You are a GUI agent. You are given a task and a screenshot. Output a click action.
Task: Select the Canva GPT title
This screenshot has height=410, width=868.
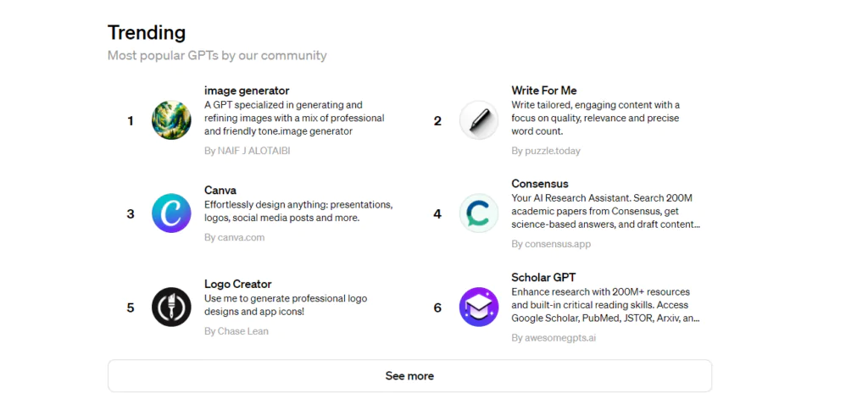(220, 191)
